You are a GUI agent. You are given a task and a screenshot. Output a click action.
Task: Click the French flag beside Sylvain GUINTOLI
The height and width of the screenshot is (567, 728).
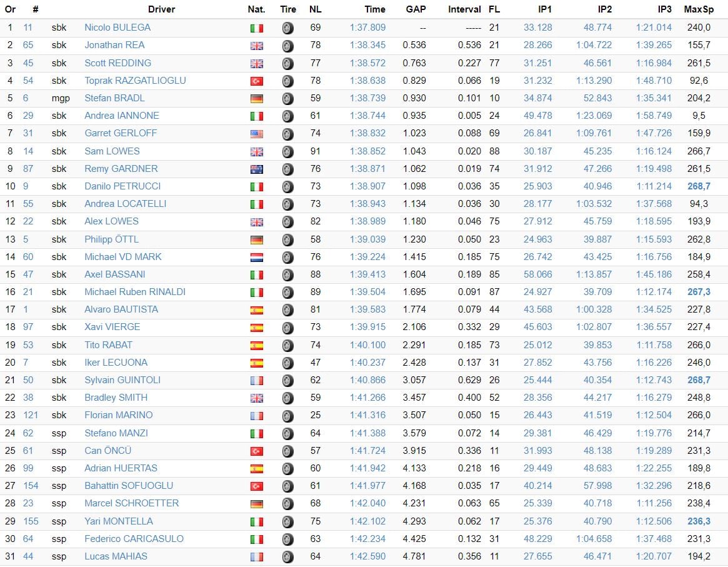pyautogui.click(x=256, y=381)
